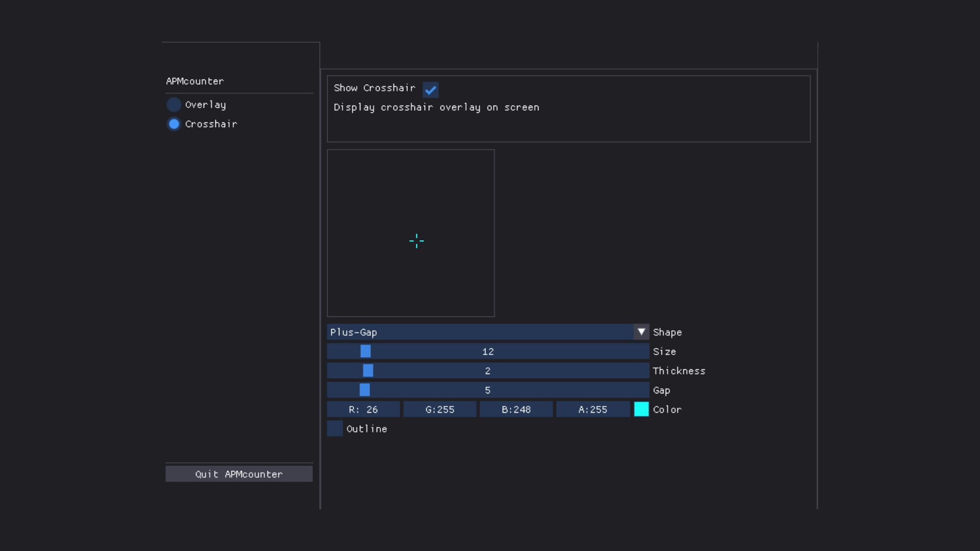This screenshot has height=551, width=980.
Task: Uncheck the Show Crosshair checkbox
Action: click(430, 90)
